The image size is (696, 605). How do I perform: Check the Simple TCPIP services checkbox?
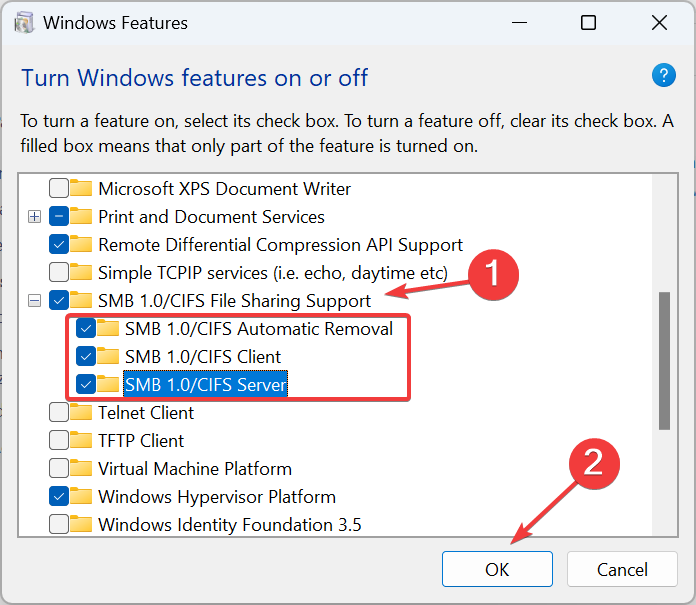click(x=59, y=272)
